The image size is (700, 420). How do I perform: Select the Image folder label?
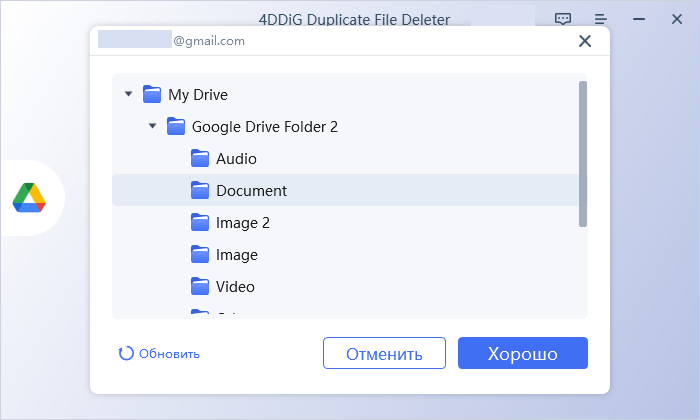tap(237, 255)
